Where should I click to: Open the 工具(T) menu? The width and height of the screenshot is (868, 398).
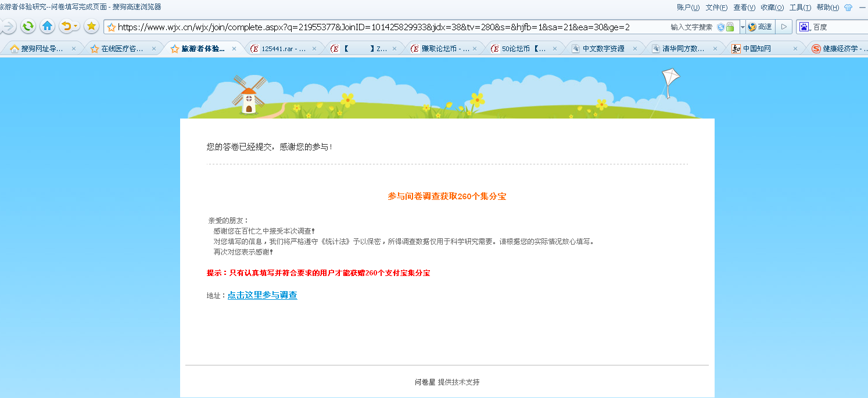click(x=800, y=8)
